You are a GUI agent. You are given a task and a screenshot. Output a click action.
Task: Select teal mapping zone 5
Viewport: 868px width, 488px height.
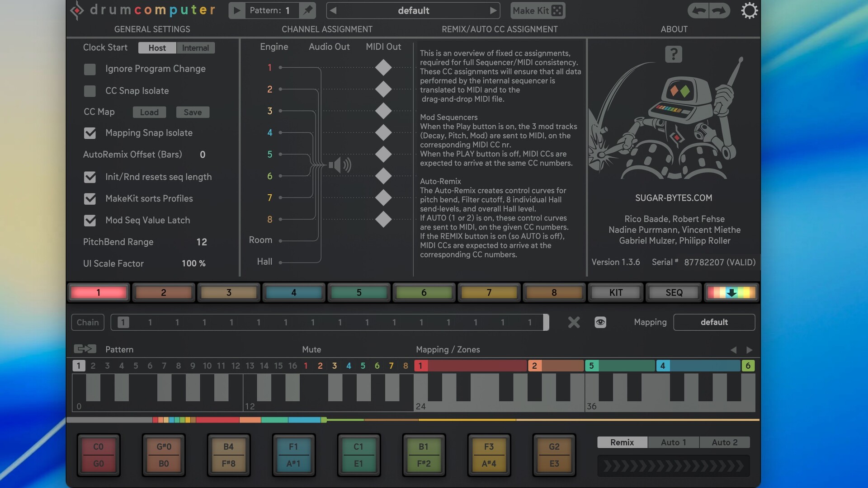[620, 366]
